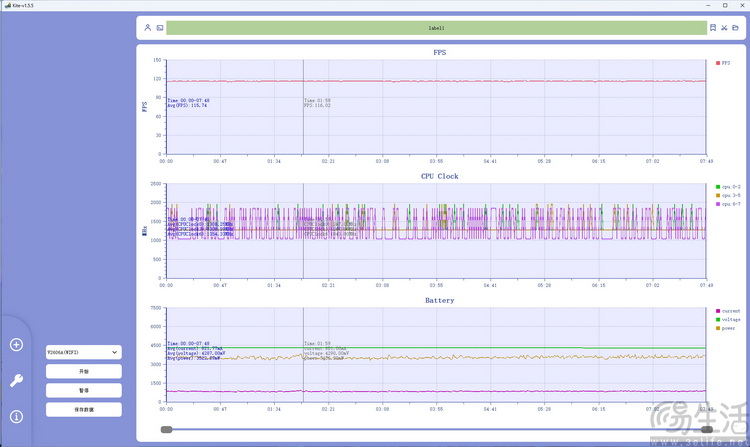
Task: Click the CPU Clock chart title
Action: tap(440, 176)
